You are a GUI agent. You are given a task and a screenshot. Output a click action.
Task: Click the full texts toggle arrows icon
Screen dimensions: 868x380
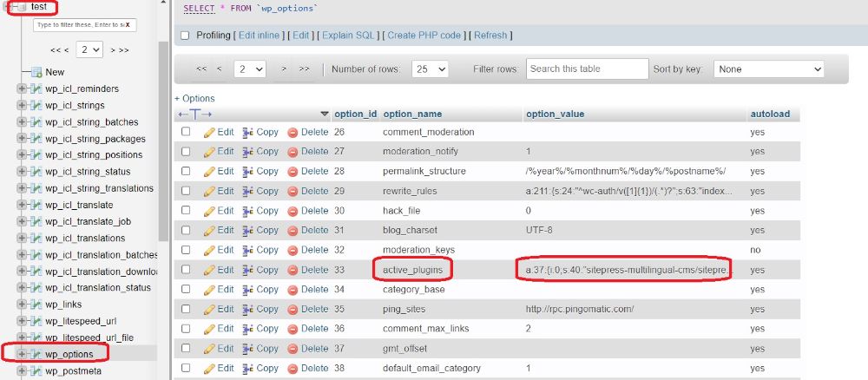194,114
